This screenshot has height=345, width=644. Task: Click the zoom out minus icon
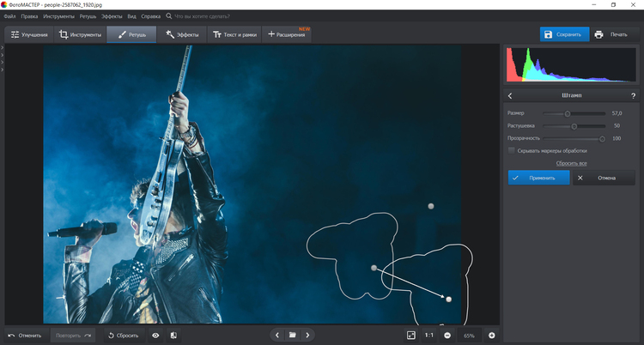coord(447,335)
